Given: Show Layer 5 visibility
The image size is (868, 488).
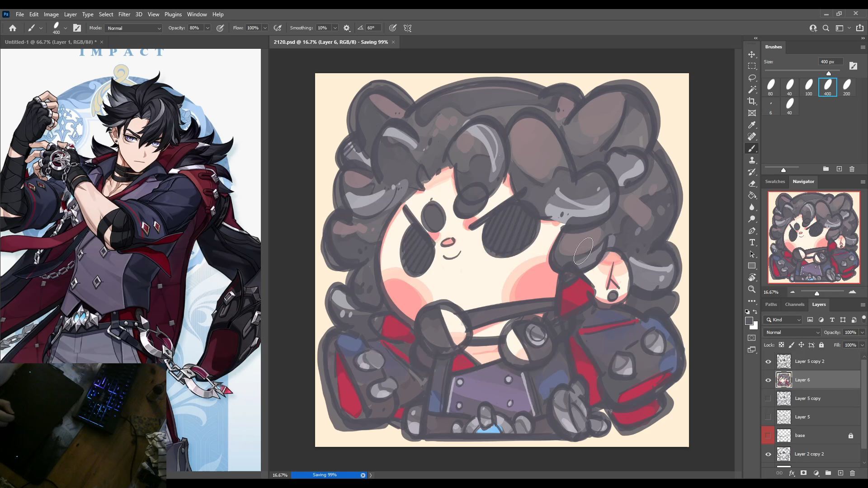Looking at the screenshot, I should click(768, 417).
